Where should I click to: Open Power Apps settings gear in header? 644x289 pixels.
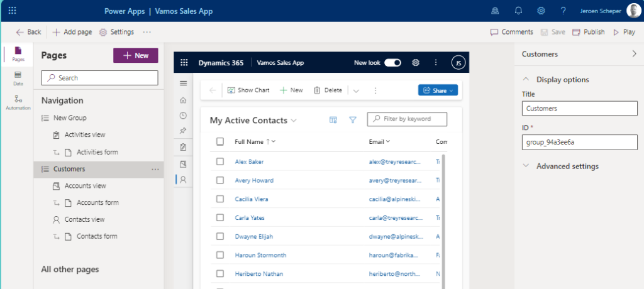541,11
